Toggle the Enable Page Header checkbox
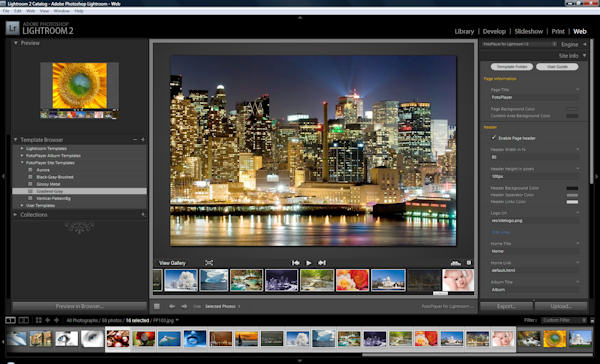The width and height of the screenshot is (600, 364). point(494,138)
